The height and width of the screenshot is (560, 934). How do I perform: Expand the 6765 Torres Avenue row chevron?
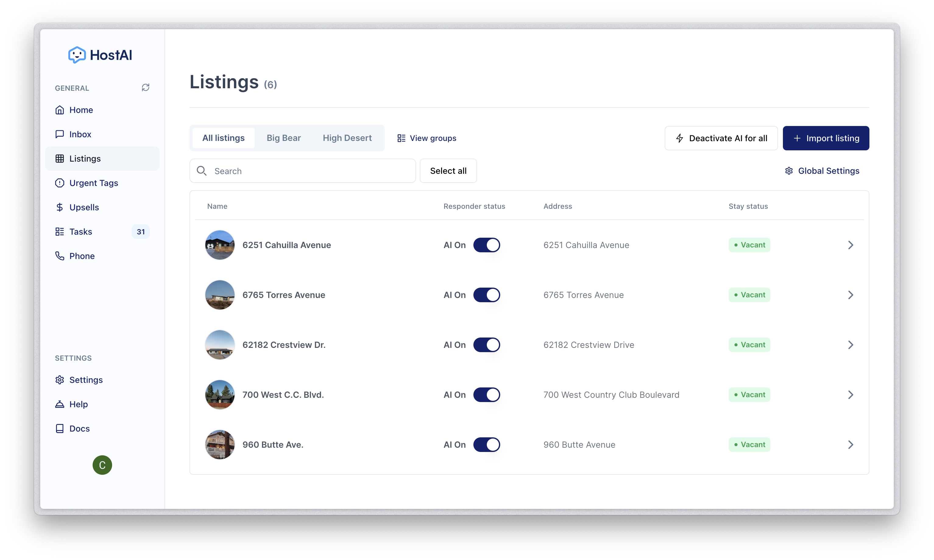850,295
